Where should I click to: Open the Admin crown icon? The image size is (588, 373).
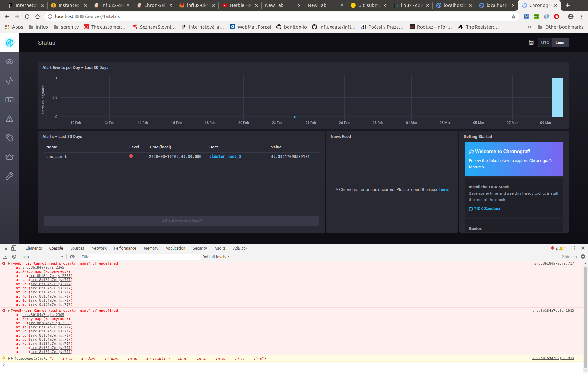click(x=10, y=157)
